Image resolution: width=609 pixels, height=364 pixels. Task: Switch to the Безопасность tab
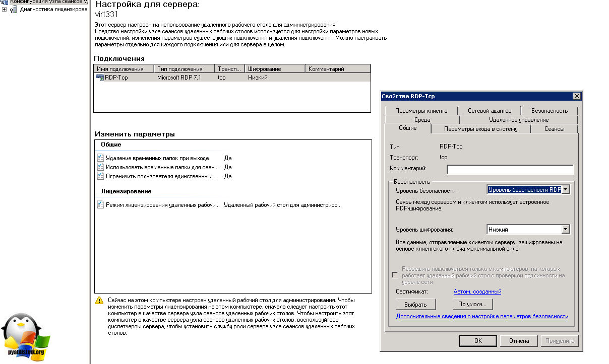coord(549,111)
